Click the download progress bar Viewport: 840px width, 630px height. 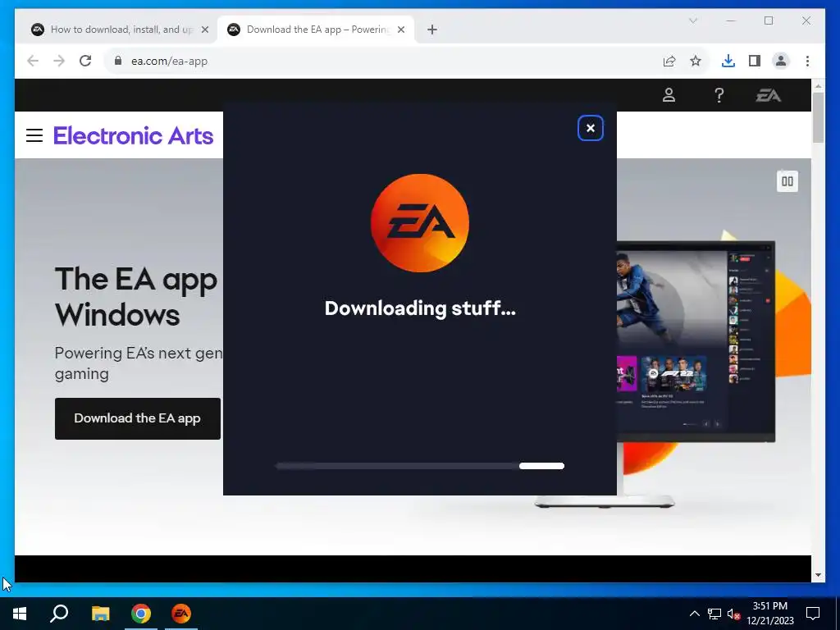(419, 466)
